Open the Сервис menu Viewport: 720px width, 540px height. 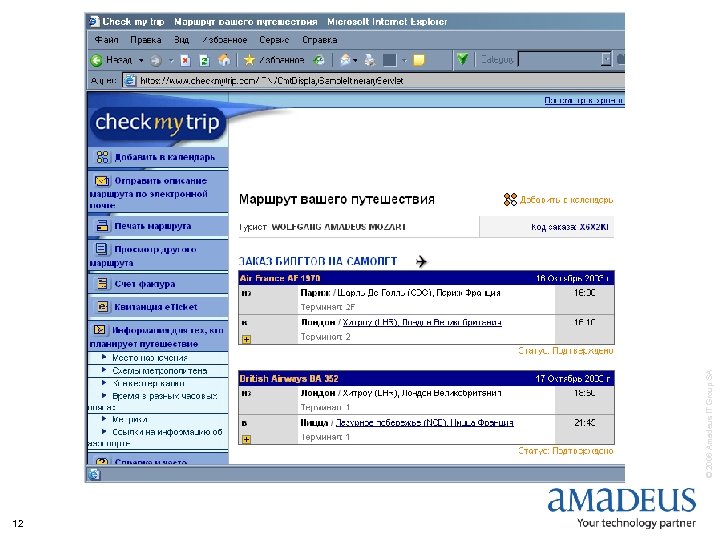274,40
